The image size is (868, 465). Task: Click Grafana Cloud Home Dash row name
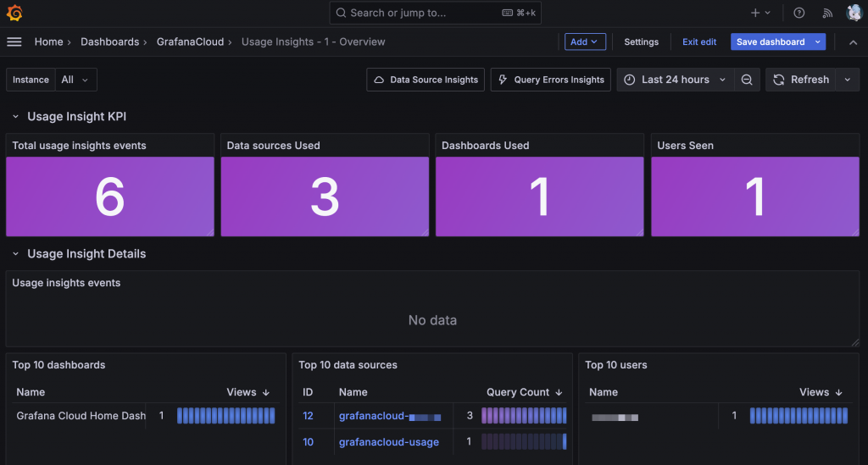pos(81,416)
